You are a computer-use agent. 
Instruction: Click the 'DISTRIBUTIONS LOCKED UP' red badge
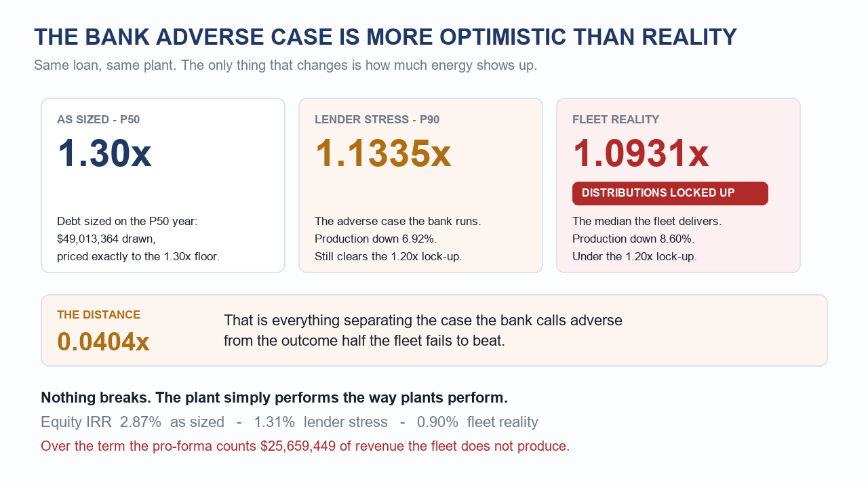[670, 193]
